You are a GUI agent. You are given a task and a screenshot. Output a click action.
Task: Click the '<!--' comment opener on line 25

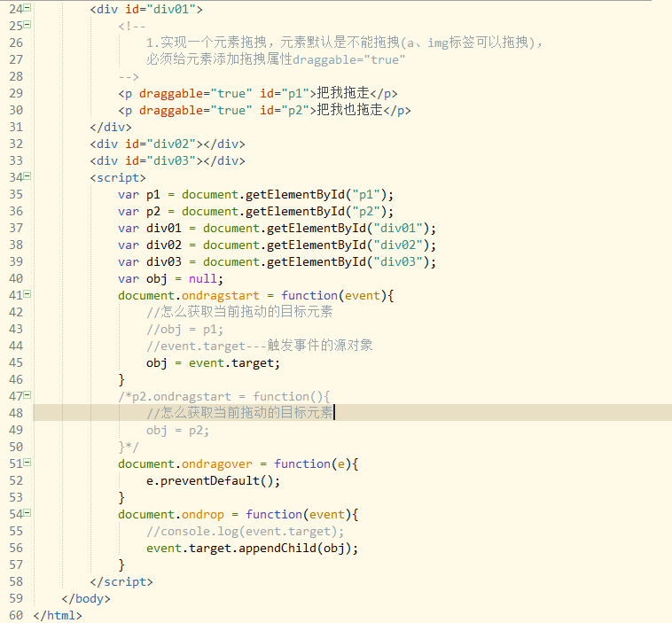click(x=132, y=26)
